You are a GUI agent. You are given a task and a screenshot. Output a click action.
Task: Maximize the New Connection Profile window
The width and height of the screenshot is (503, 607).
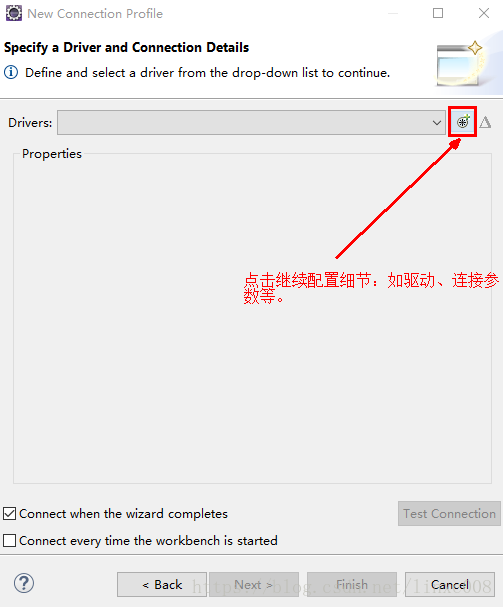[x=438, y=13]
